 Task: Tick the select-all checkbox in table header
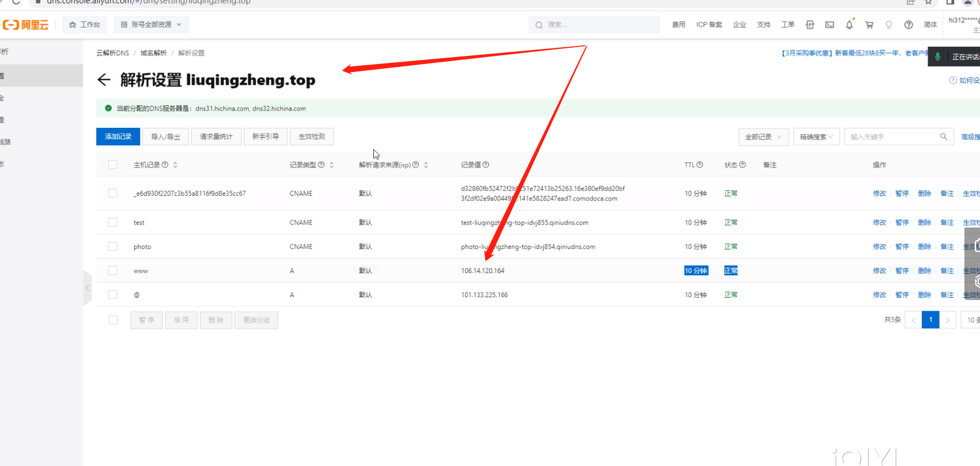click(113, 165)
